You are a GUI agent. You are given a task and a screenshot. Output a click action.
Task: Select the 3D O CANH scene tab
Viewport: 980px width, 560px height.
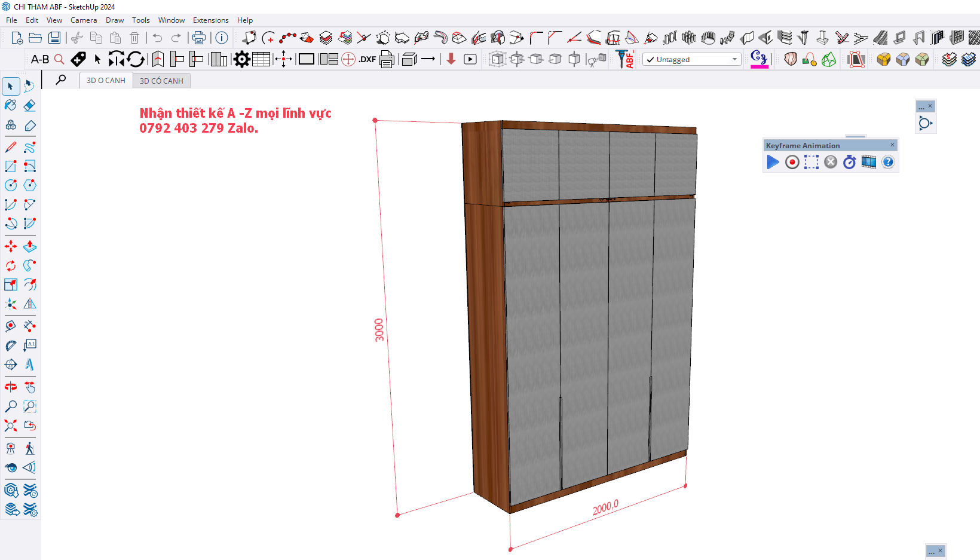[106, 81]
